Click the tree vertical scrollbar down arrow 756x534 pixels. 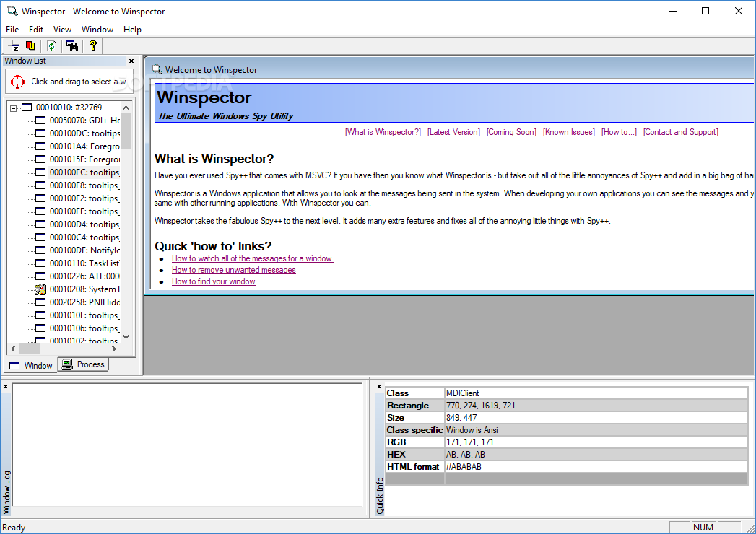coord(126,337)
